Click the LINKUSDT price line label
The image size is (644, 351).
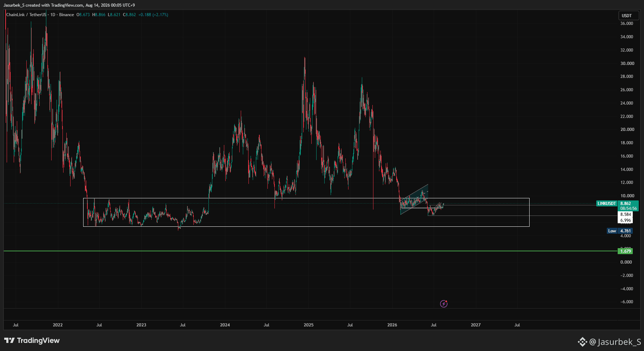tap(607, 204)
